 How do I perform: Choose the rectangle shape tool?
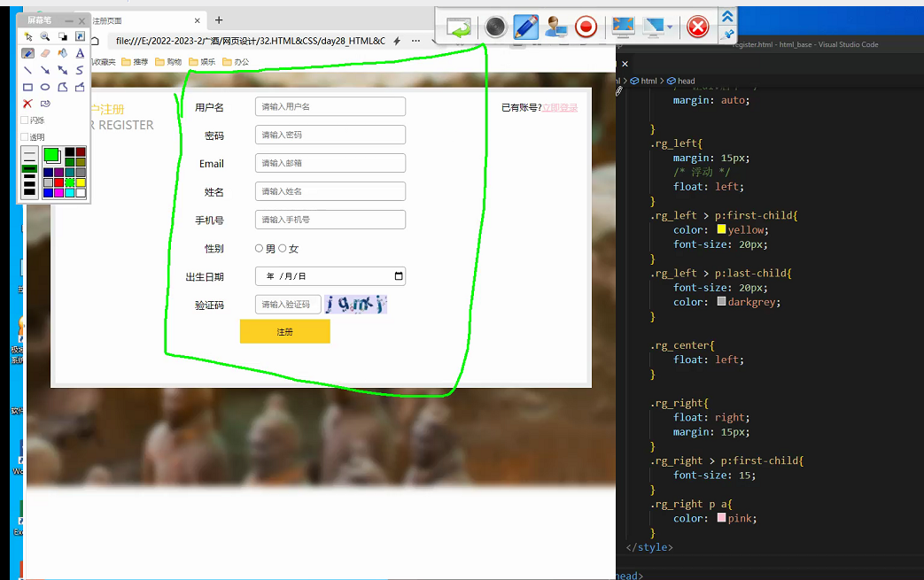[x=27, y=87]
